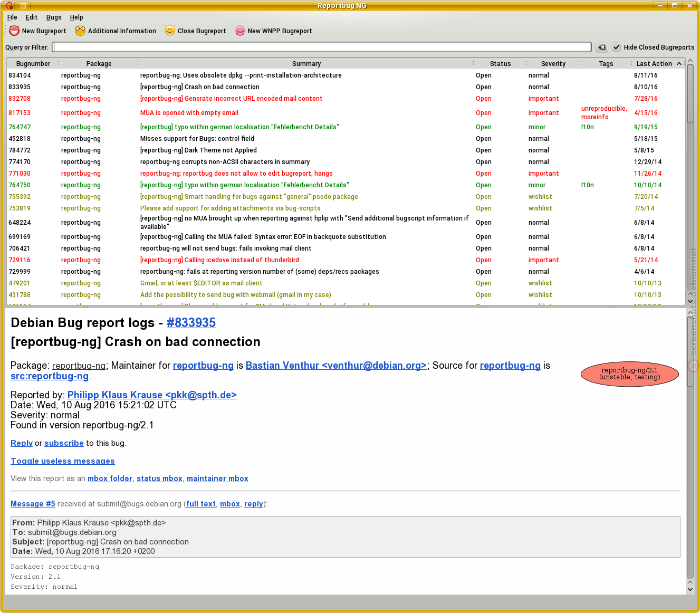Click the reply link in message header
The width and height of the screenshot is (700, 613).
[x=253, y=504]
